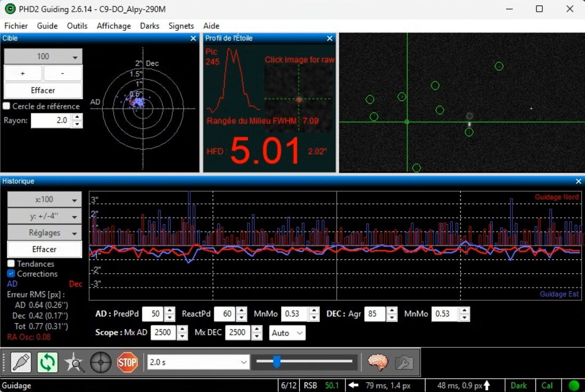Click the + zoom button in Cible panel
585x392 pixels.
coord(23,73)
